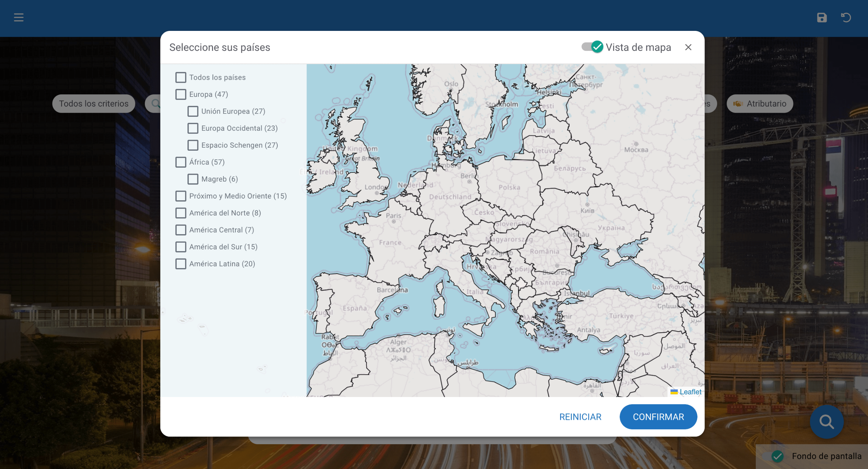The height and width of the screenshot is (469, 868).
Task: Click the undo/reset arrow icon
Action: 846,17
